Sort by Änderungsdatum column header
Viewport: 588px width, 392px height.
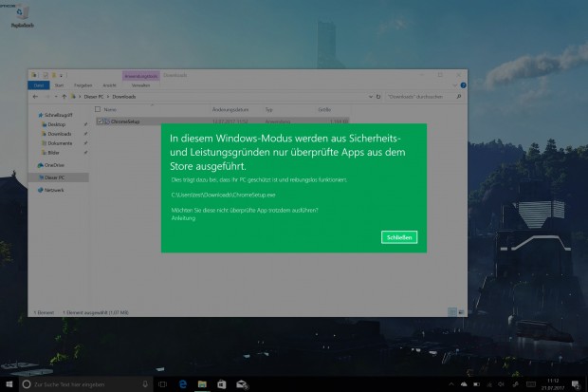tap(230, 110)
